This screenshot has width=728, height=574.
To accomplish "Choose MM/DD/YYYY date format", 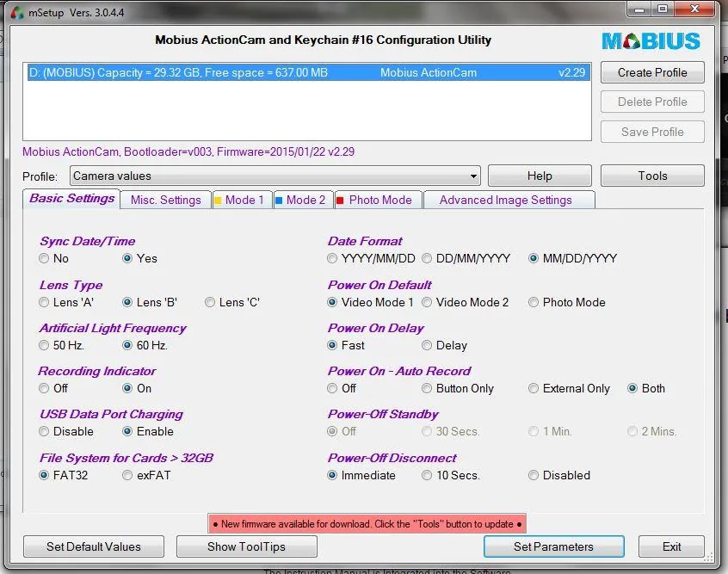I will tap(573, 259).
